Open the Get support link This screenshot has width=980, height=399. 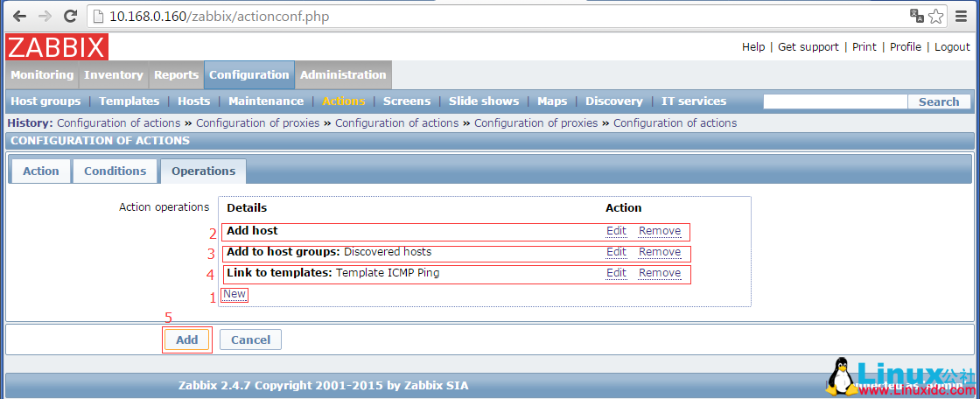pos(808,47)
